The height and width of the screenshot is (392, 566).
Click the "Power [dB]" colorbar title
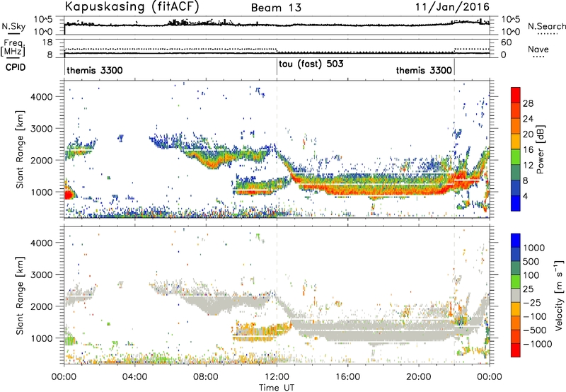click(x=540, y=149)
